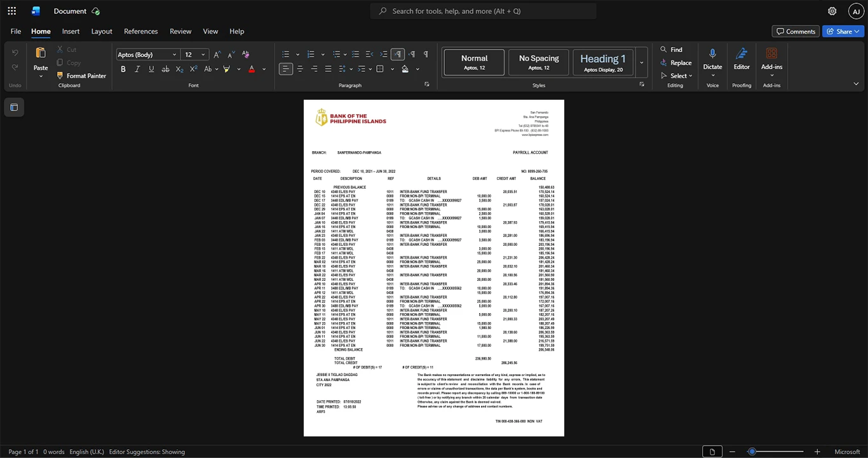Image resolution: width=868 pixels, height=458 pixels.
Task: Open the Editor proofing pane
Action: tap(742, 58)
